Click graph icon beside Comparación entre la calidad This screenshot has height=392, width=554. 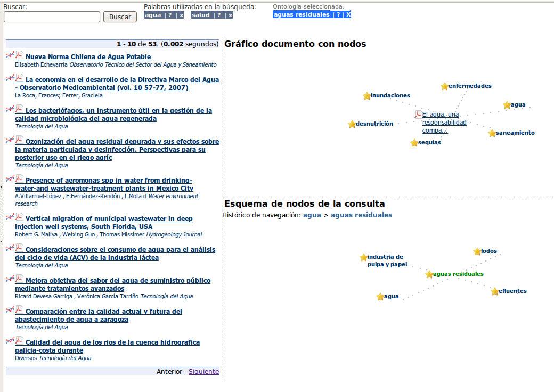point(10,310)
